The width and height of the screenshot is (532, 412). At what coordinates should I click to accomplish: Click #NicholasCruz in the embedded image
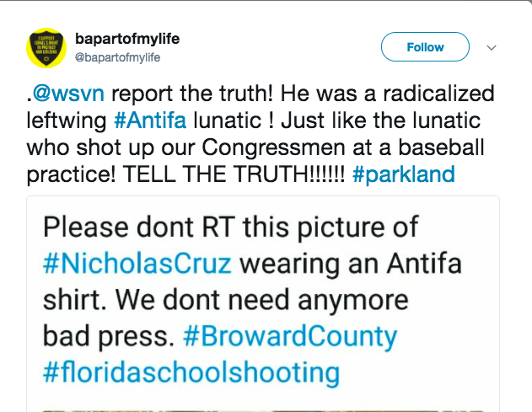point(137,263)
